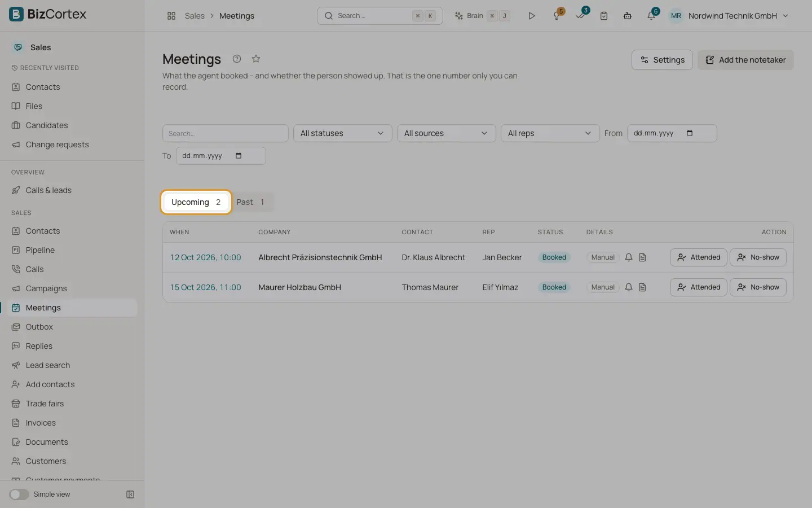812x508 pixels.
Task: Mark the Albrecht Präzisionstechnik meeting as Attended
Action: [x=699, y=257]
